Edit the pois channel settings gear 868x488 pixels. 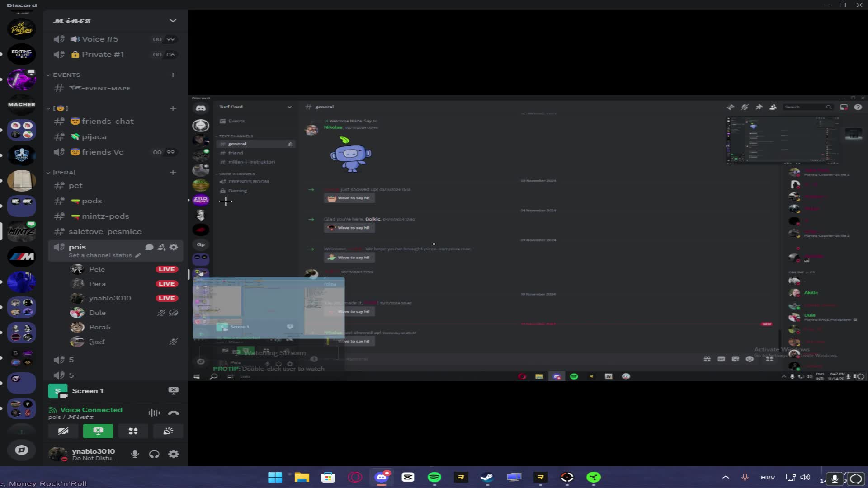(174, 247)
